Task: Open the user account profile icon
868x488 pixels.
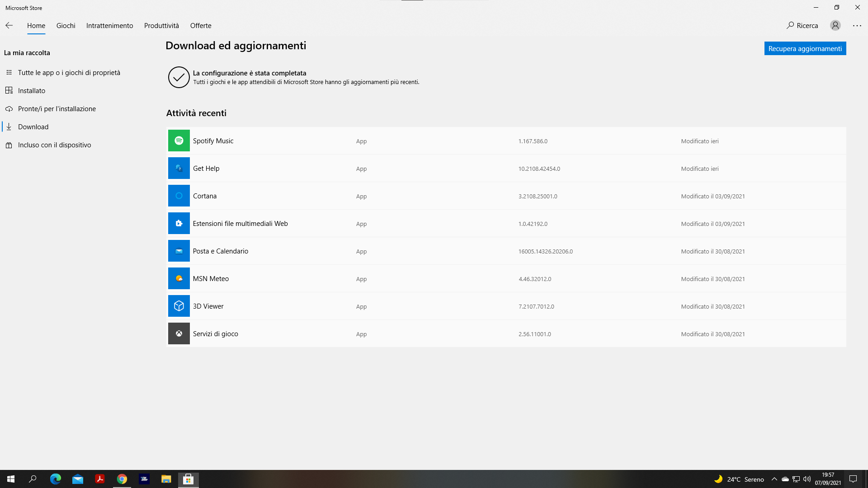Action: click(835, 25)
